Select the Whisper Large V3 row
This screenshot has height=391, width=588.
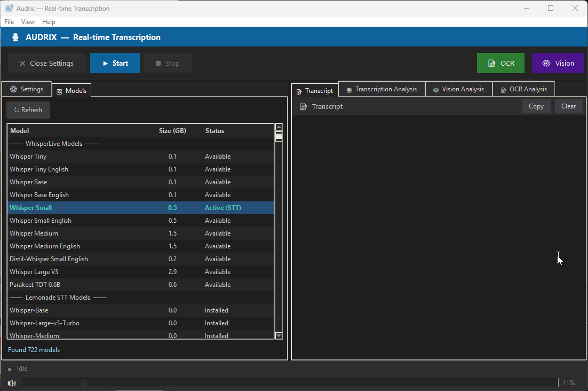pos(141,272)
